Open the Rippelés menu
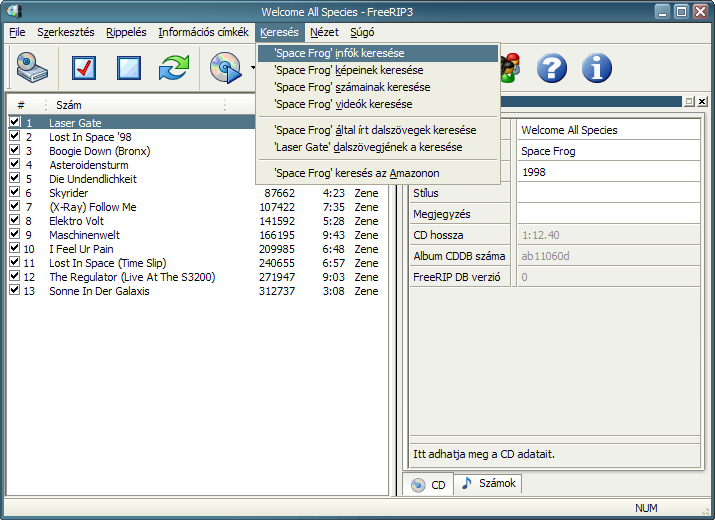This screenshot has width=715, height=520. [x=126, y=32]
